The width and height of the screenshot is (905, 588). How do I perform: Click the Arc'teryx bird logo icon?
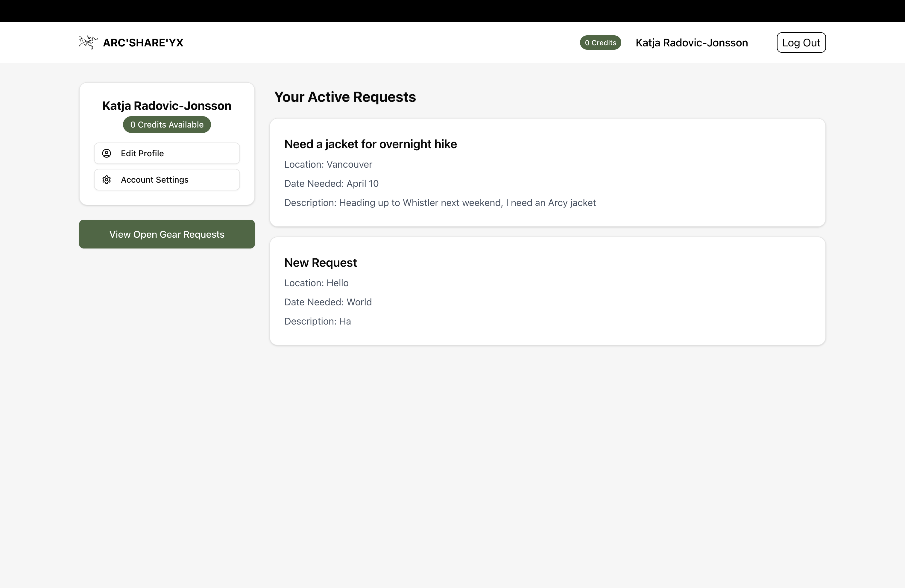(x=88, y=42)
